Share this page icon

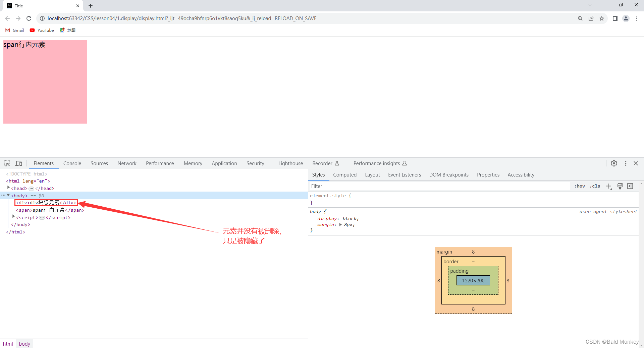591,18
